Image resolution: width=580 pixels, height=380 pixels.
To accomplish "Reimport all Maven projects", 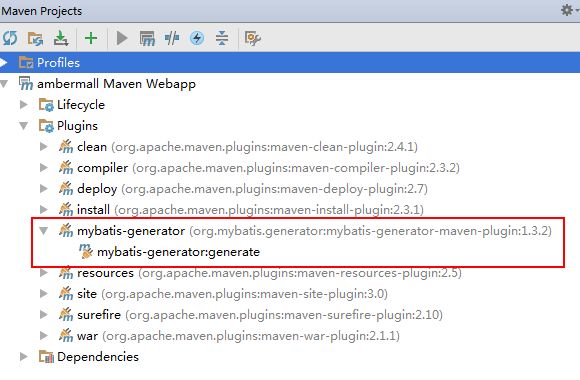I will click(10, 38).
